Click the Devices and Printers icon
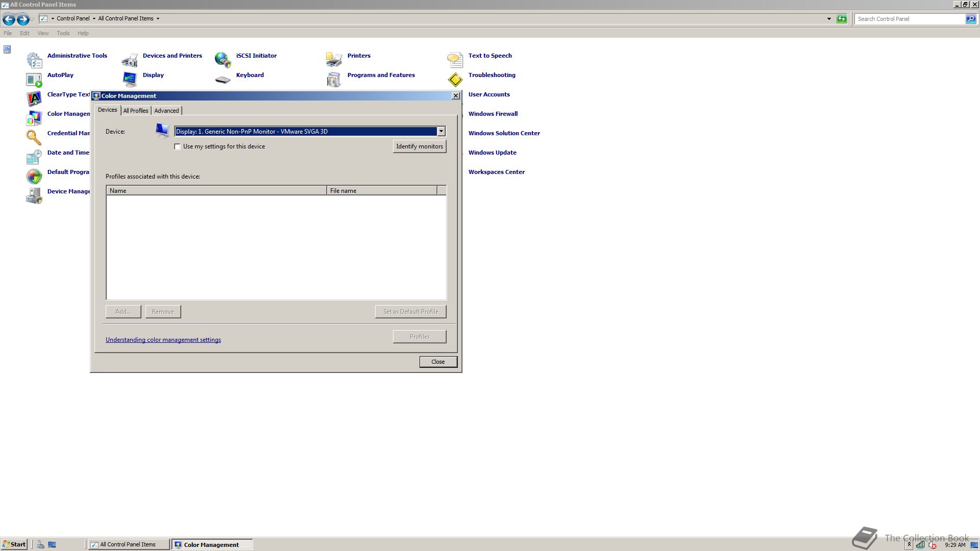Image resolution: width=980 pixels, height=551 pixels. (130, 60)
